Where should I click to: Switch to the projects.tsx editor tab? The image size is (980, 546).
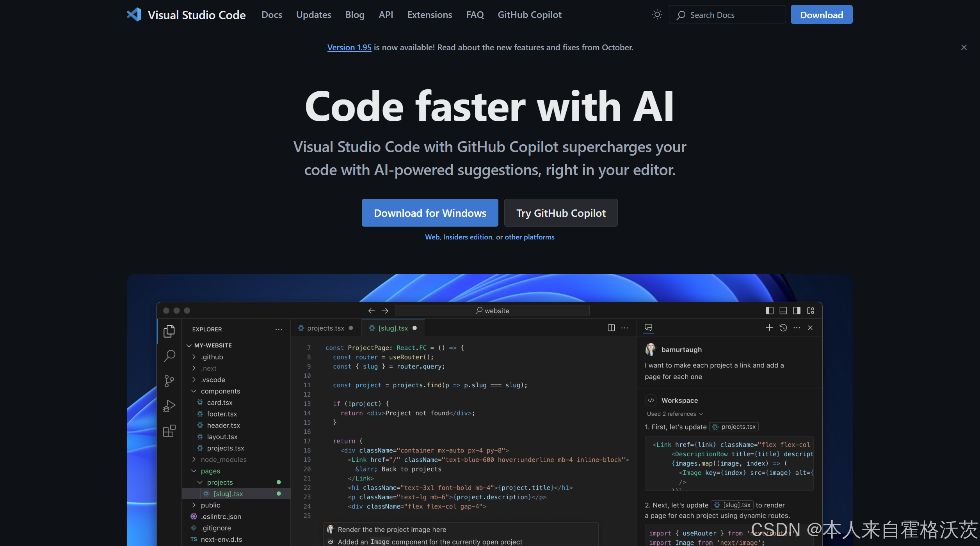click(x=325, y=328)
